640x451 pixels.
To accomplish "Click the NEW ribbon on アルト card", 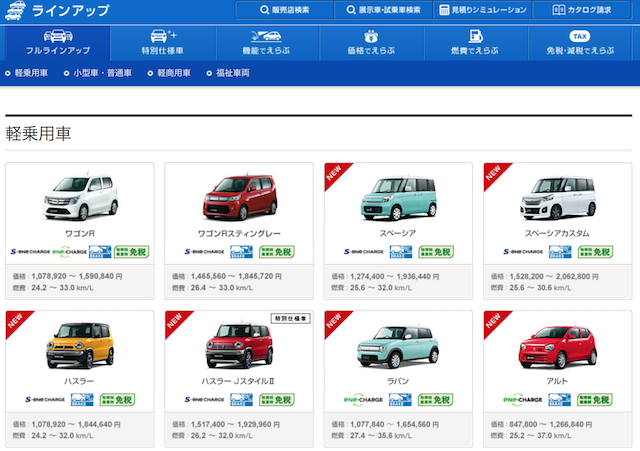I will click(x=494, y=322).
